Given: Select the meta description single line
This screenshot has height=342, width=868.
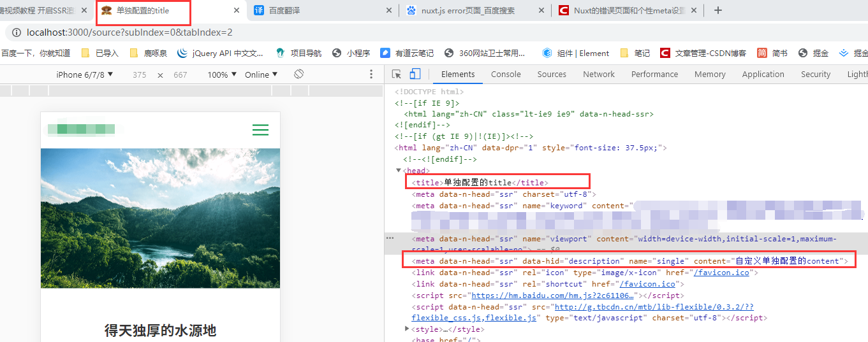Looking at the screenshot, I should tap(629, 261).
